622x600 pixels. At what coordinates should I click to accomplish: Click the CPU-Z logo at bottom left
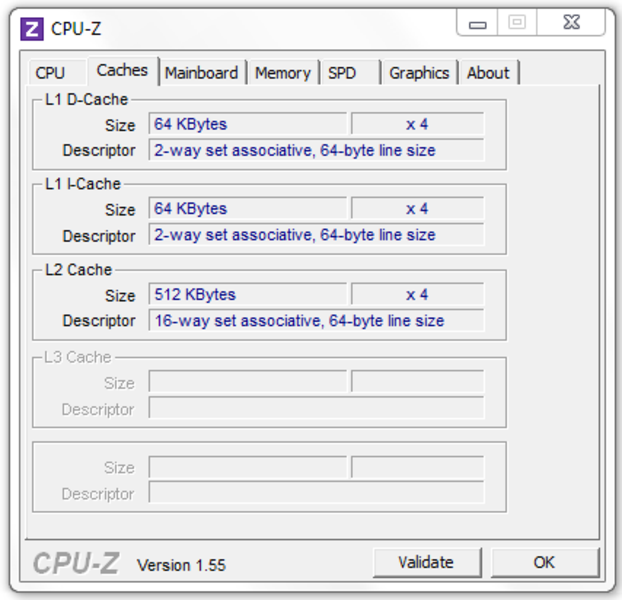point(76,563)
